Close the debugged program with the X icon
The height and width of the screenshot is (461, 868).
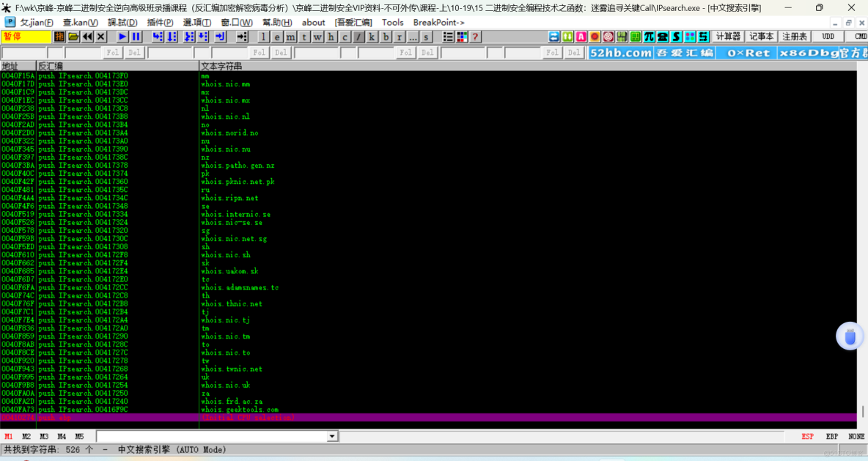[100, 37]
